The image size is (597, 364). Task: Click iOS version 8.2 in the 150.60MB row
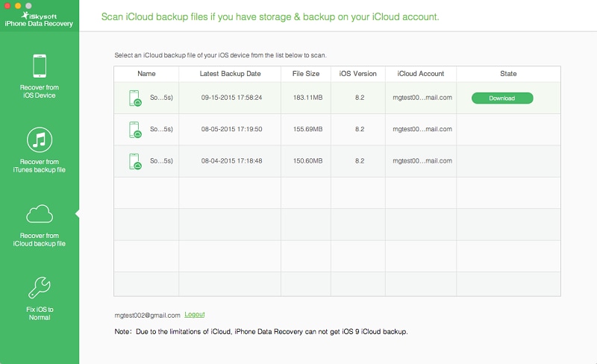[360, 160]
